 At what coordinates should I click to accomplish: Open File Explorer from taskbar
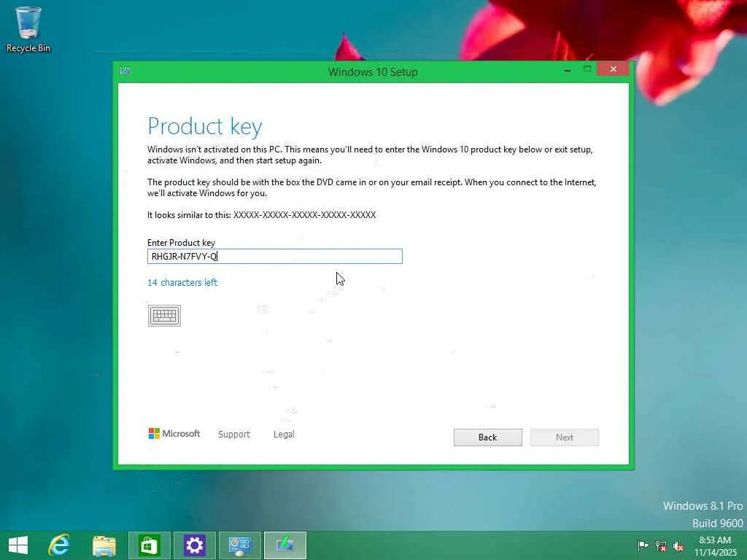coord(104,545)
